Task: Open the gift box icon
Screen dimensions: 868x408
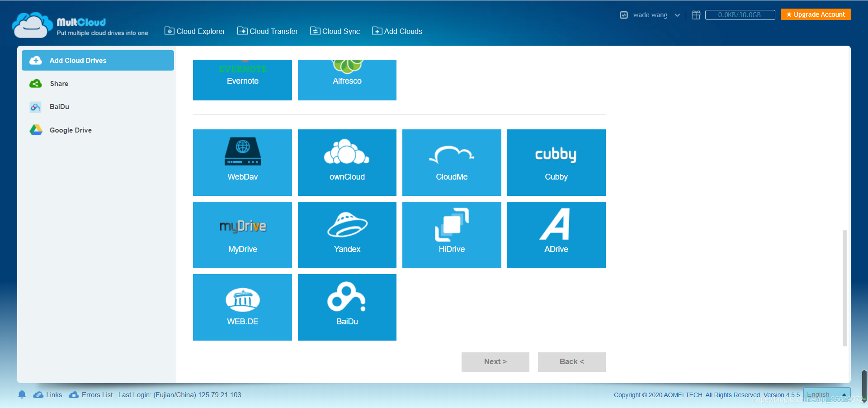Action: (x=696, y=15)
